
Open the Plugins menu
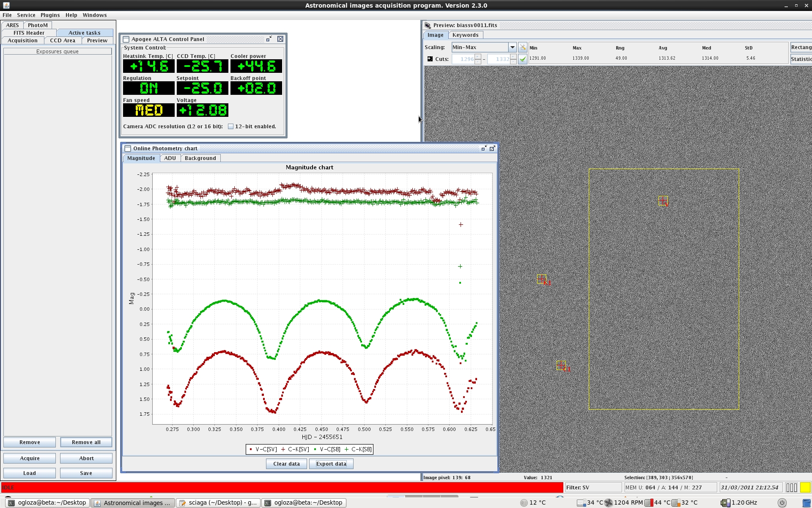pyautogui.click(x=50, y=15)
